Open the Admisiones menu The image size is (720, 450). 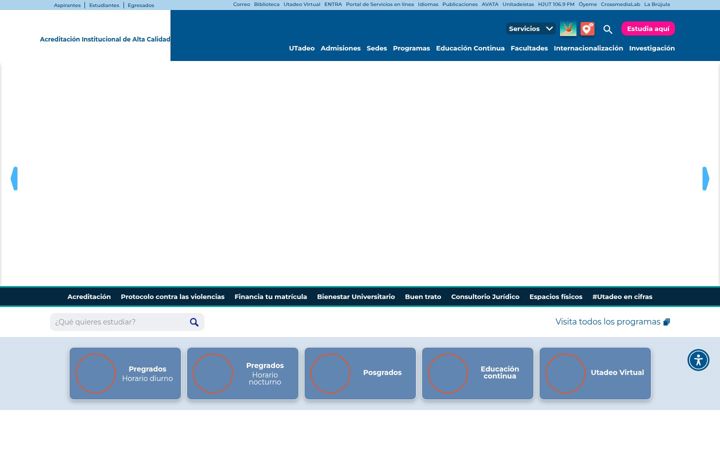tap(341, 48)
